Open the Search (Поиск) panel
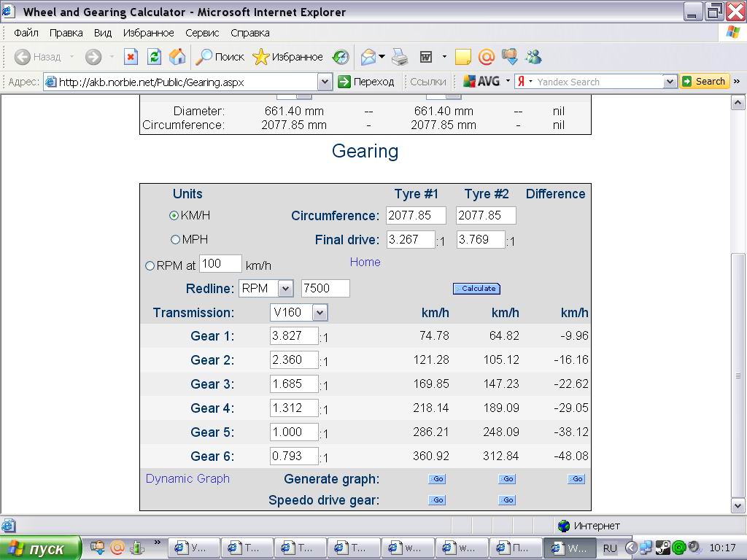 [220, 57]
